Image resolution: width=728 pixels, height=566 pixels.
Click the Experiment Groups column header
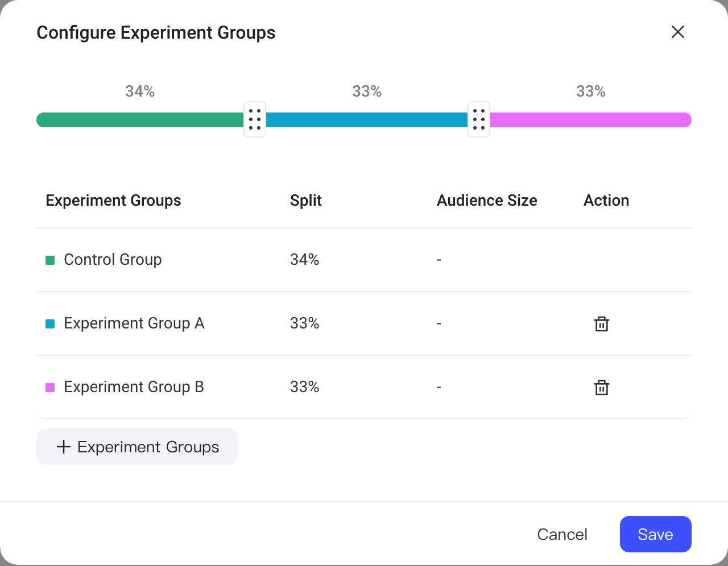point(113,201)
